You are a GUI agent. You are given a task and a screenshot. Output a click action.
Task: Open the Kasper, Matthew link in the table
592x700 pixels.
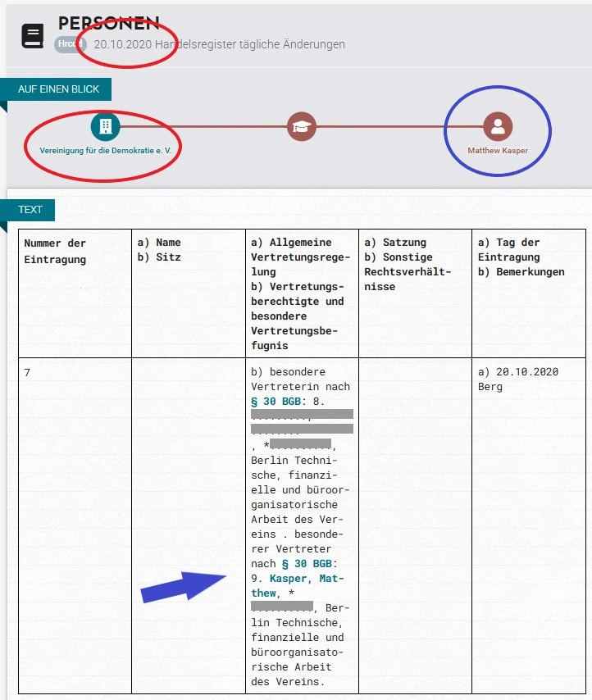click(x=298, y=586)
